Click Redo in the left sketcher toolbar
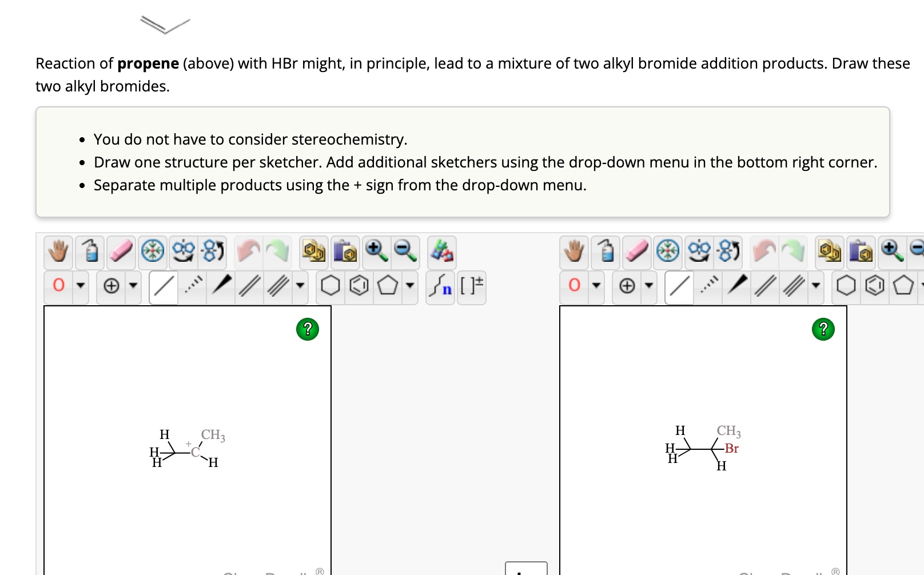Screen dimensions: 924x575 click(x=278, y=251)
